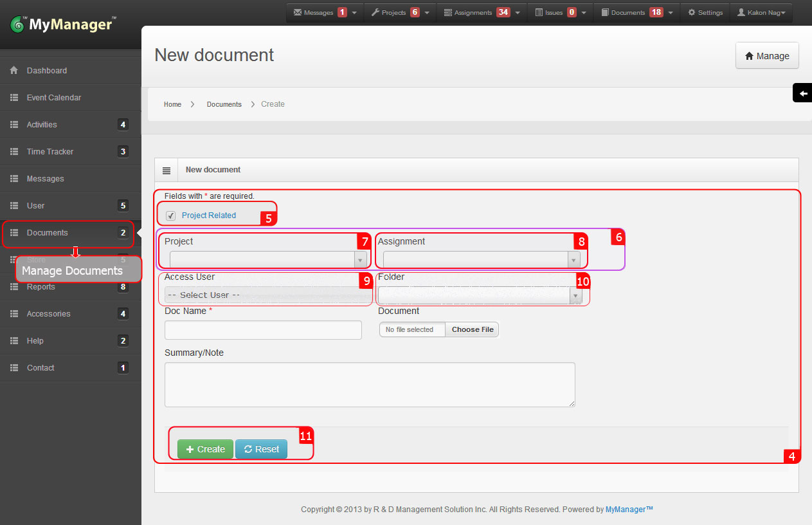The height and width of the screenshot is (525, 812).
Task: Click the Manage button at top right
Action: coord(767,55)
